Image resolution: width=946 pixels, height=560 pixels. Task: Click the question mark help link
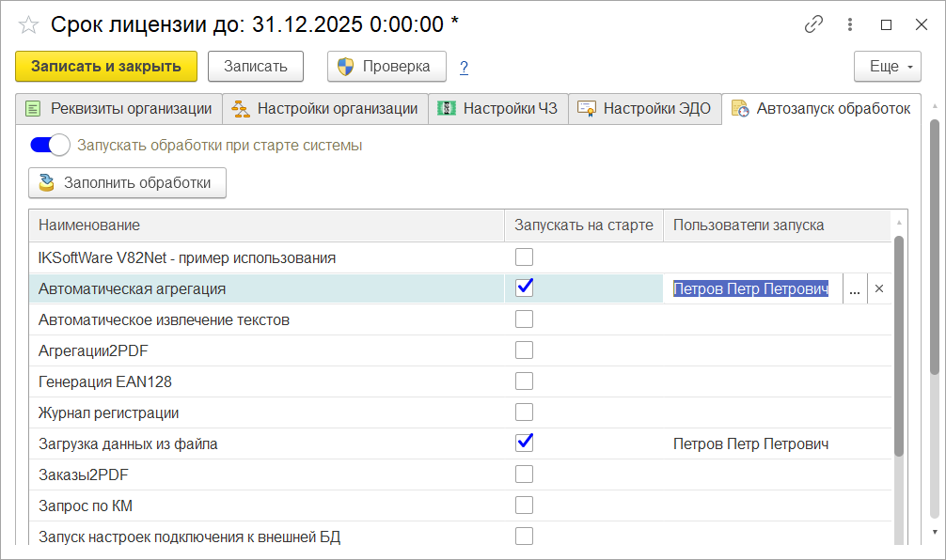464,67
